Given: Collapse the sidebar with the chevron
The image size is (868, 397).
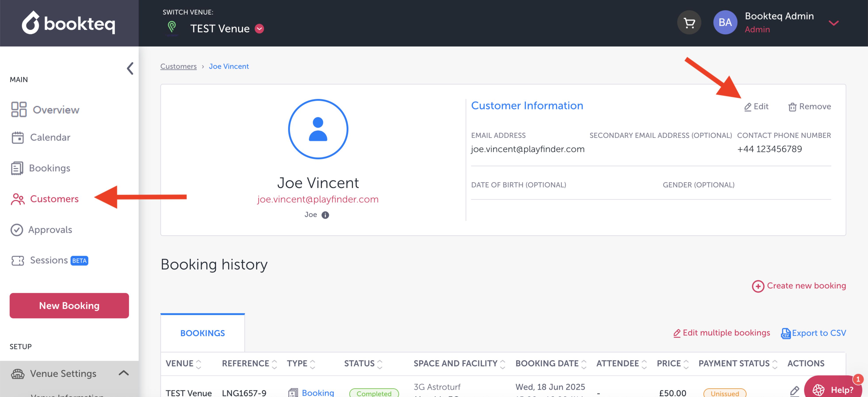Looking at the screenshot, I should click(x=130, y=68).
